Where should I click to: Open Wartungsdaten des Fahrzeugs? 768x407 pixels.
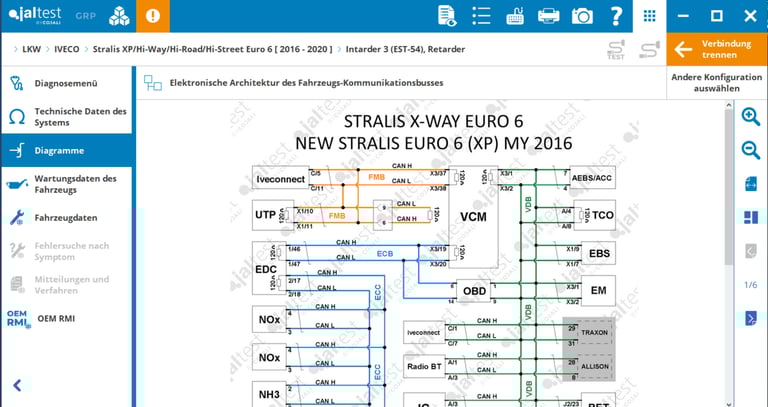pyautogui.click(x=66, y=184)
